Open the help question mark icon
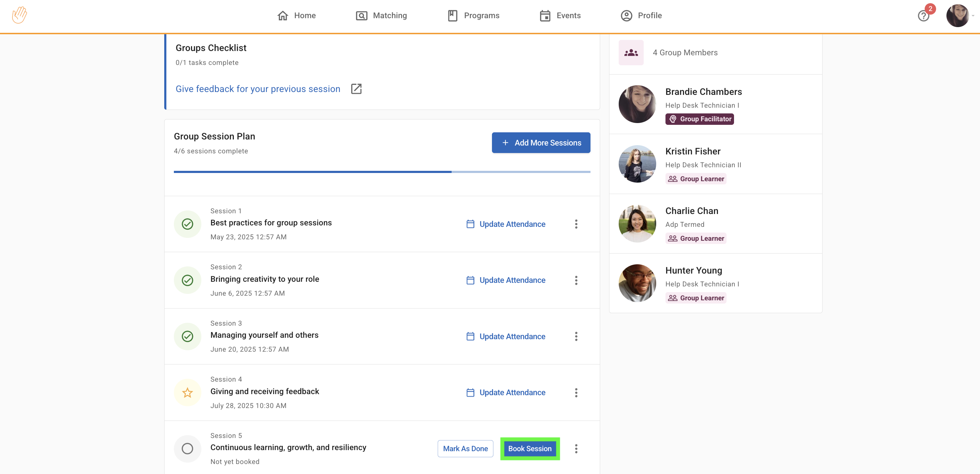Viewport: 980px width, 474px height. [x=923, y=16]
